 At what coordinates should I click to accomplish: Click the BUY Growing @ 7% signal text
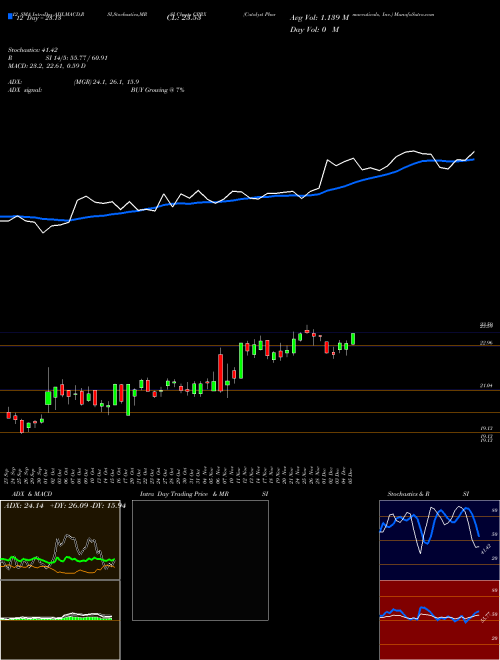[x=157, y=90]
